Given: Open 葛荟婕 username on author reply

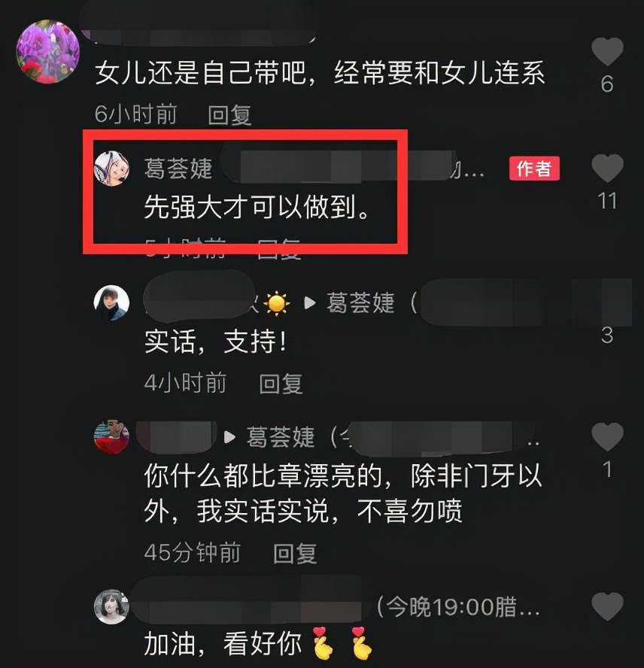Looking at the screenshot, I should [x=178, y=169].
